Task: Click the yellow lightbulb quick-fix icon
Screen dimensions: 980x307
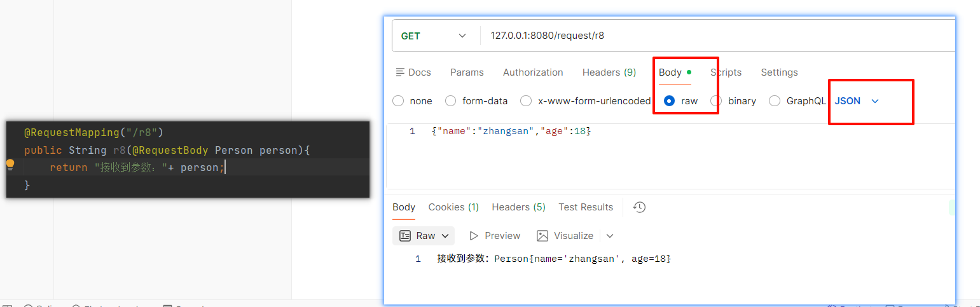Action: [x=10, y=165]
